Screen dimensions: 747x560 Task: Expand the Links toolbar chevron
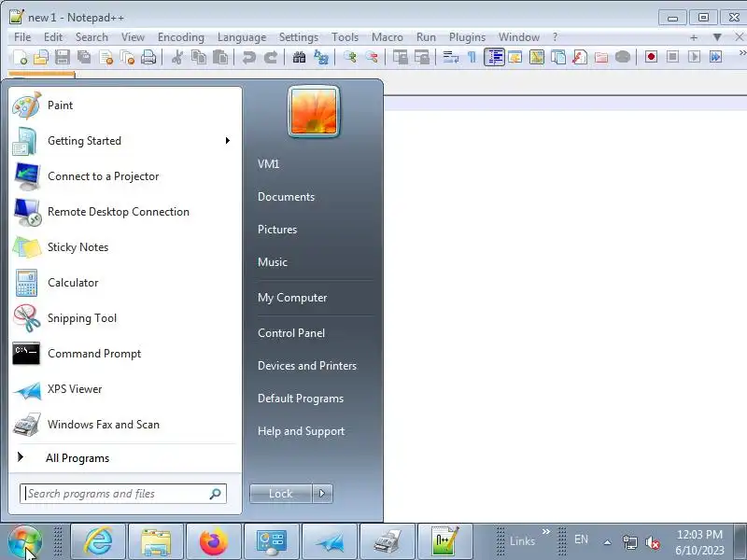tap(546, 531)
